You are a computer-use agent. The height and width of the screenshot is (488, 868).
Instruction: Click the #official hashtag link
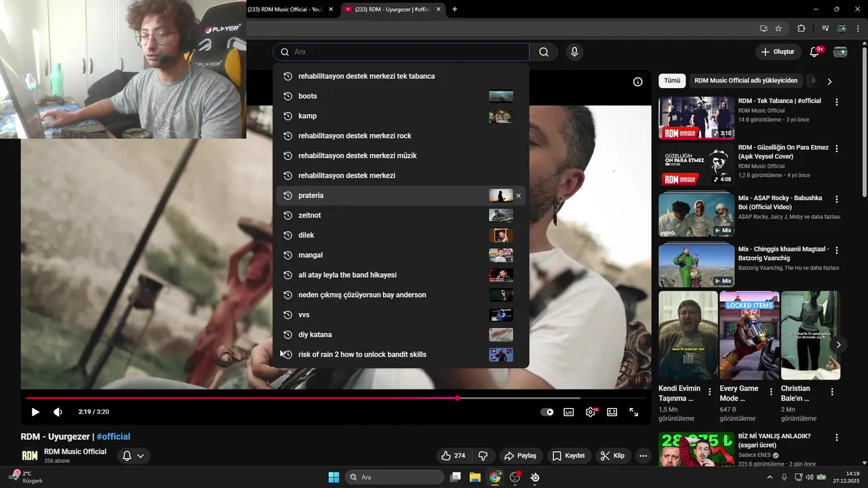pyautogui.click(x=113, y=437)
